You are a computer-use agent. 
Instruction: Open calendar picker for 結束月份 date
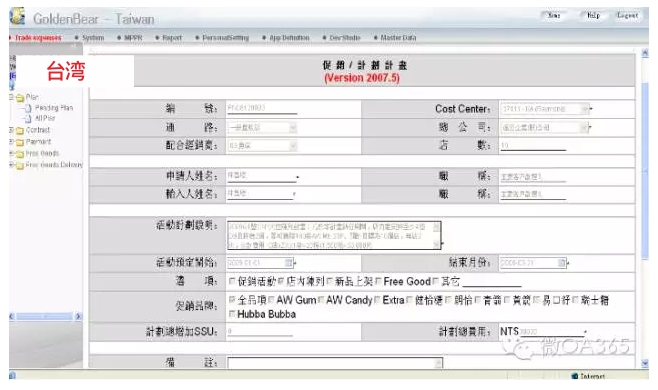click(561, 263)
